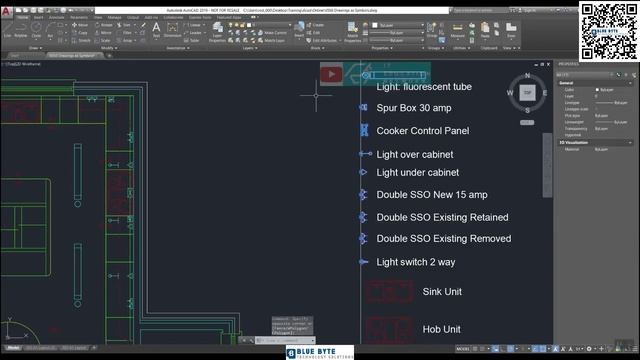Switch to the Home ribbon tab
640x360 pixels.
click(22, 18)
